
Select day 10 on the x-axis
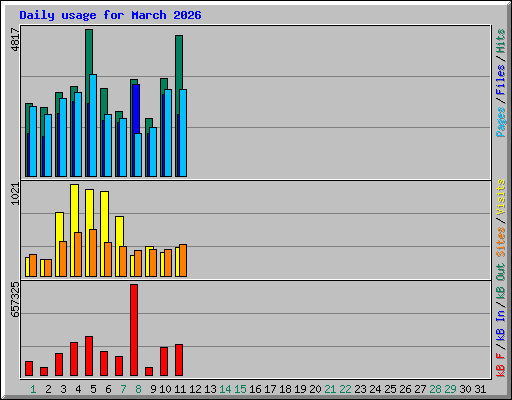165,389
